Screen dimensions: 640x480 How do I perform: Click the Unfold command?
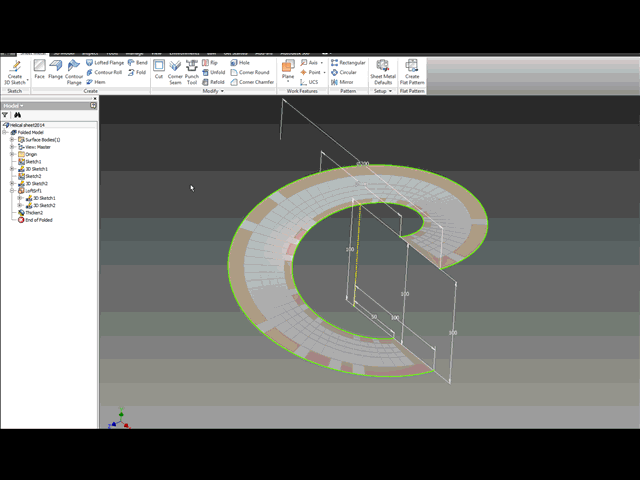pos(213,72)
